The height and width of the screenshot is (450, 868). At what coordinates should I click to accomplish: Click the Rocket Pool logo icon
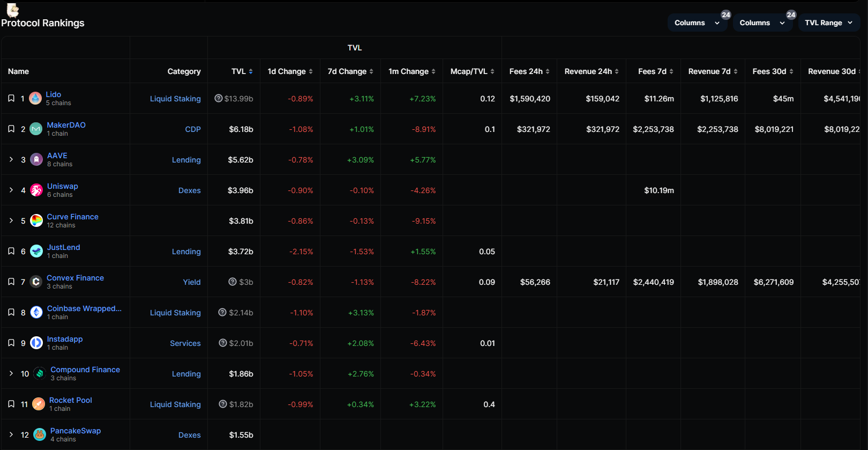(x=39, y=404)
